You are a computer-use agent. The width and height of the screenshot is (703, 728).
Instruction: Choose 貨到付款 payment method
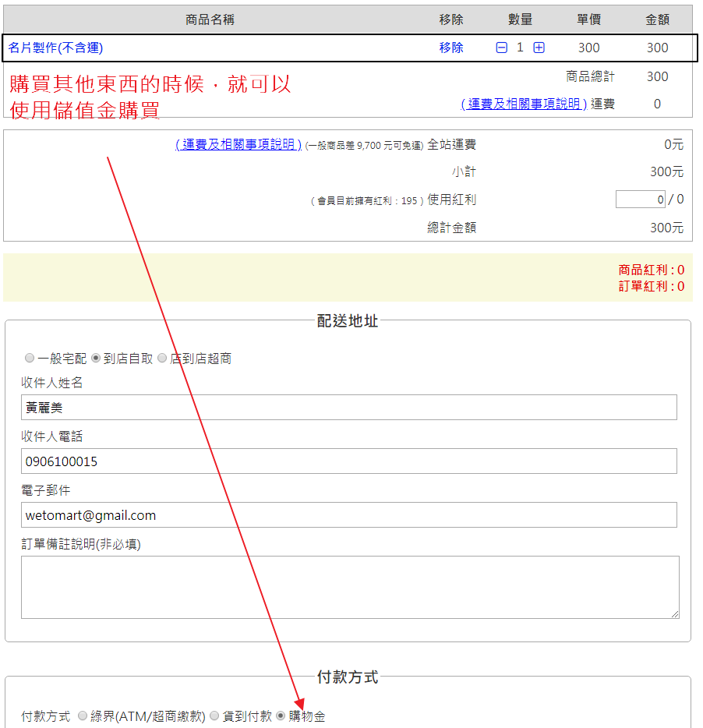214,716
